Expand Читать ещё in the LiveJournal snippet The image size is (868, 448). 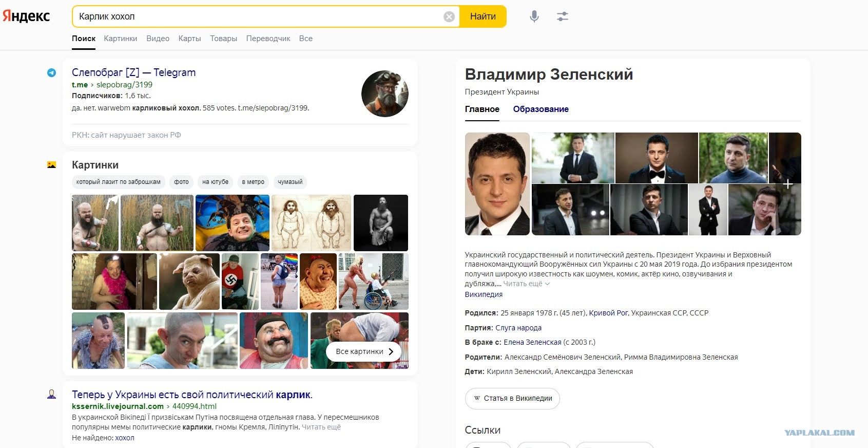point(321,427)
